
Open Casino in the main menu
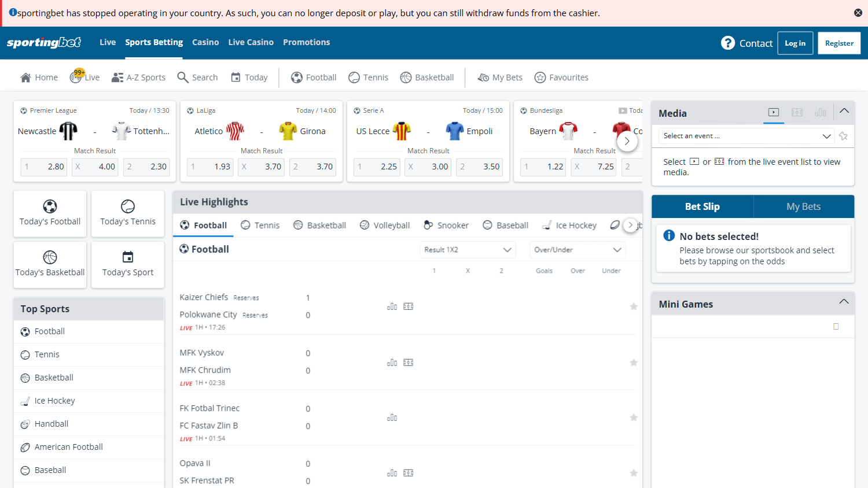pos(205,42)
